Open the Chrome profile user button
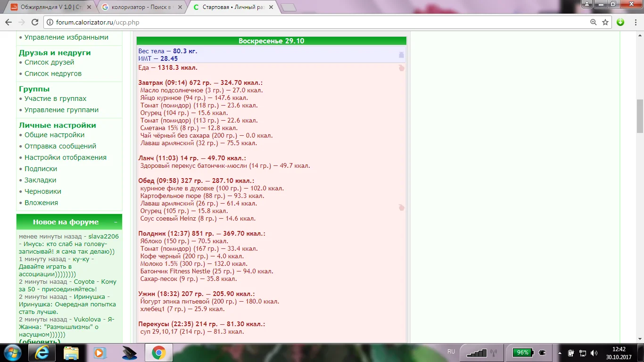The width and height of the screenshot is (644, 362). click(586, 4)
